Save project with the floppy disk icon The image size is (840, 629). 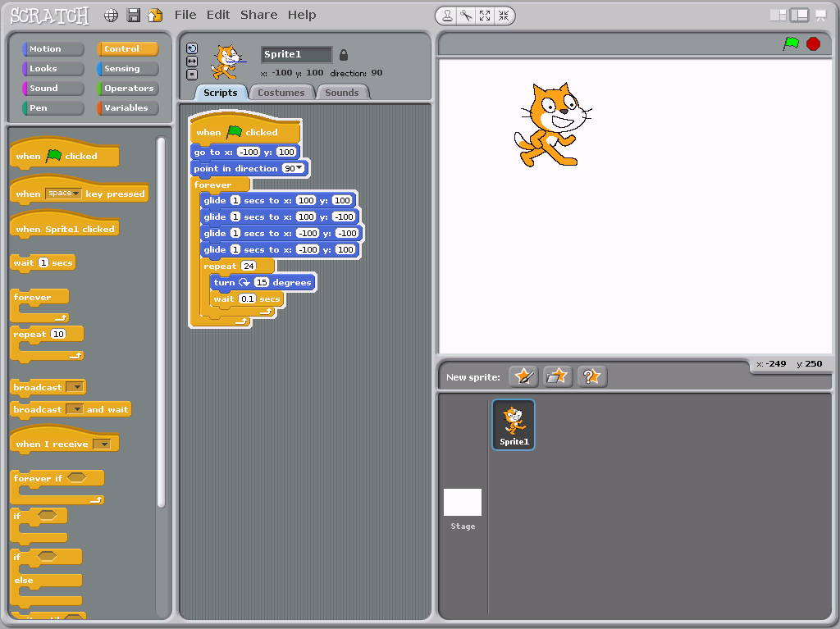(134, 16)
